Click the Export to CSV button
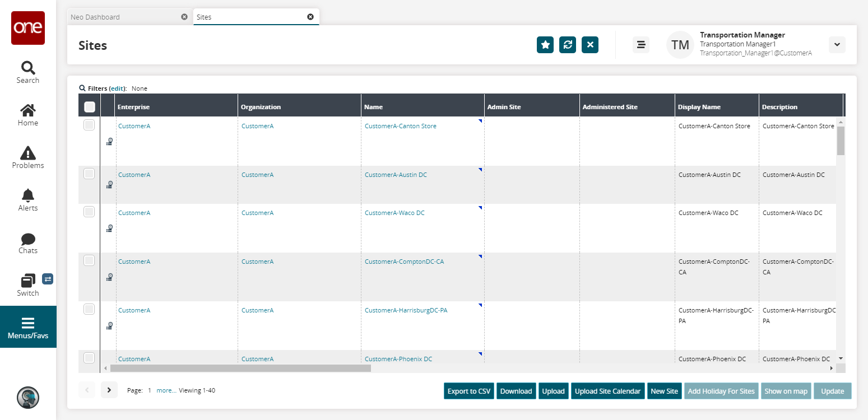The height and width of the screenshot is (420, 868). 469,391
